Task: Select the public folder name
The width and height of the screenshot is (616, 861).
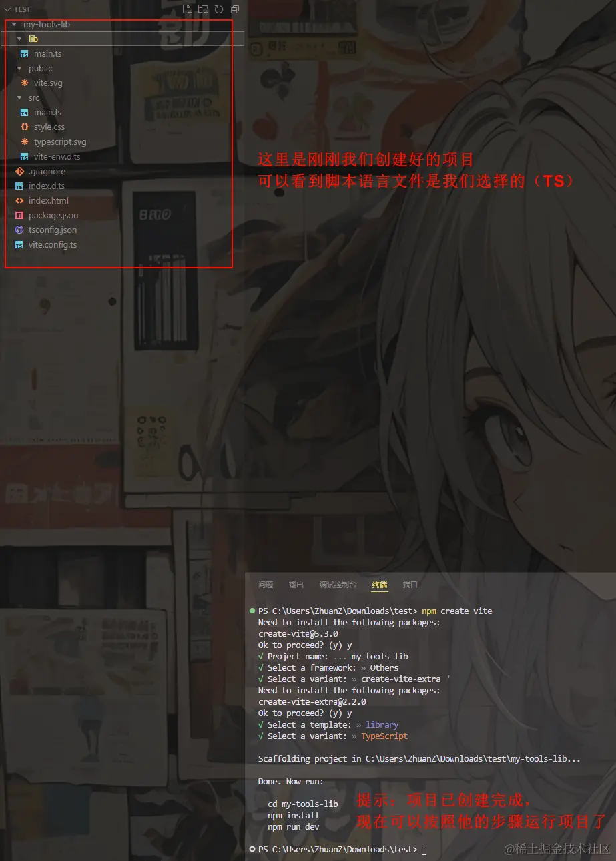Action: click(41, 69)
